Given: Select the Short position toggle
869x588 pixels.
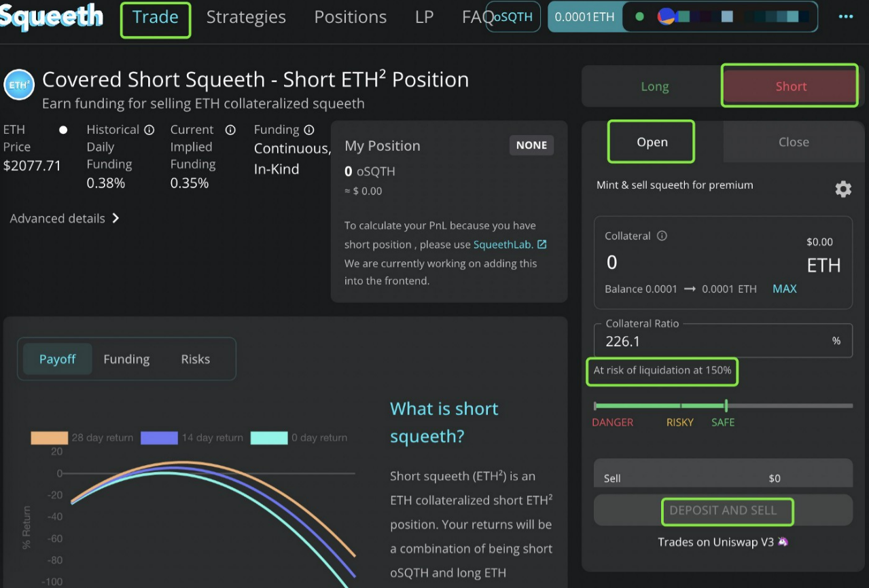Looking at the screenshot, I should pos(790,87).
